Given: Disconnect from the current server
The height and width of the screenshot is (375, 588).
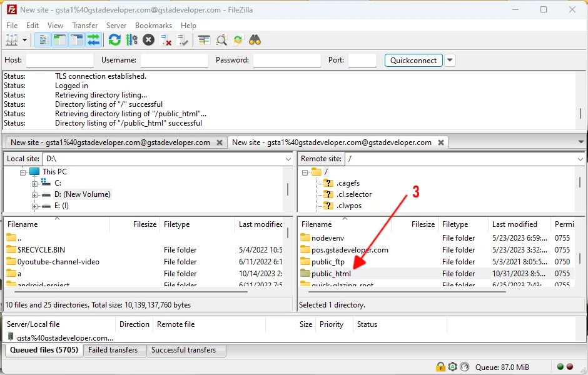Looking at the screenshot, I should 166,40.
